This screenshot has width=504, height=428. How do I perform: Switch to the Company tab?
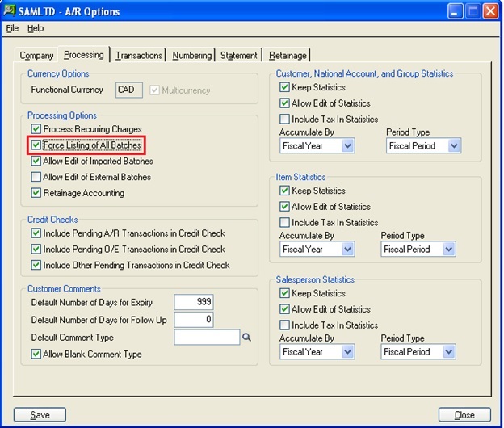[x=36, y=56]
